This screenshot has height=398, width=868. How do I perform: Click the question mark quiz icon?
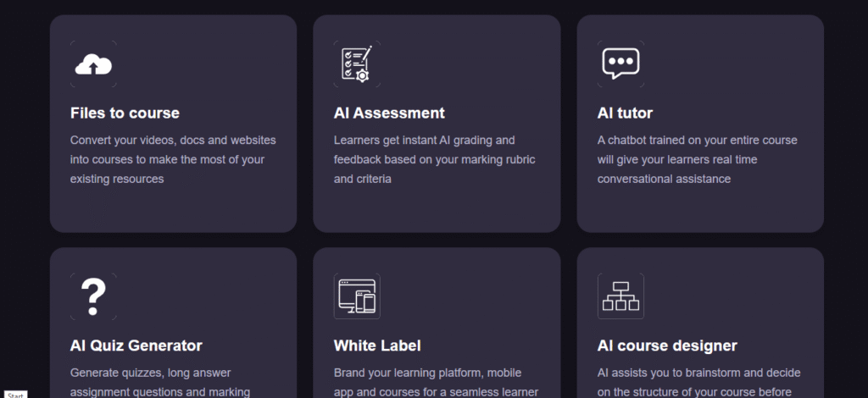tap(93, 296)
